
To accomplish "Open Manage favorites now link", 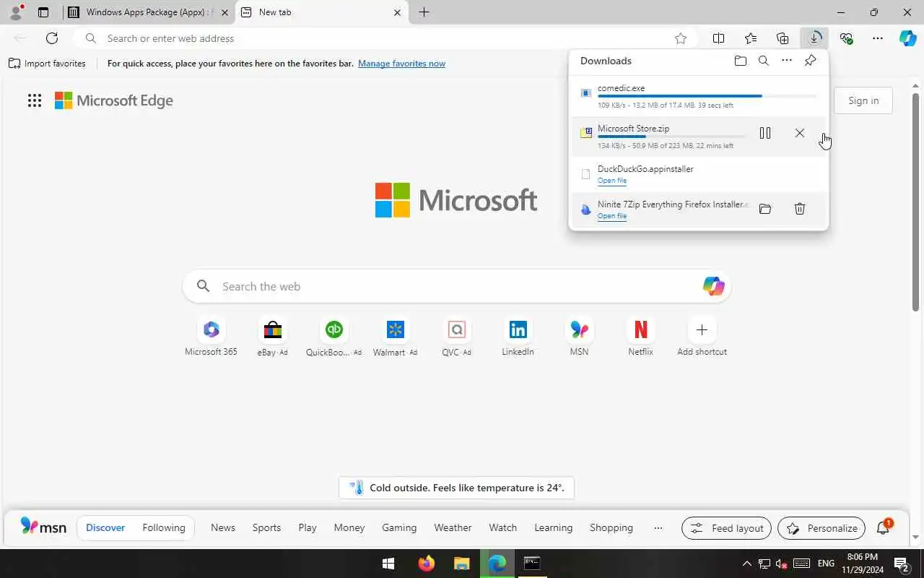I will point(401,64).
